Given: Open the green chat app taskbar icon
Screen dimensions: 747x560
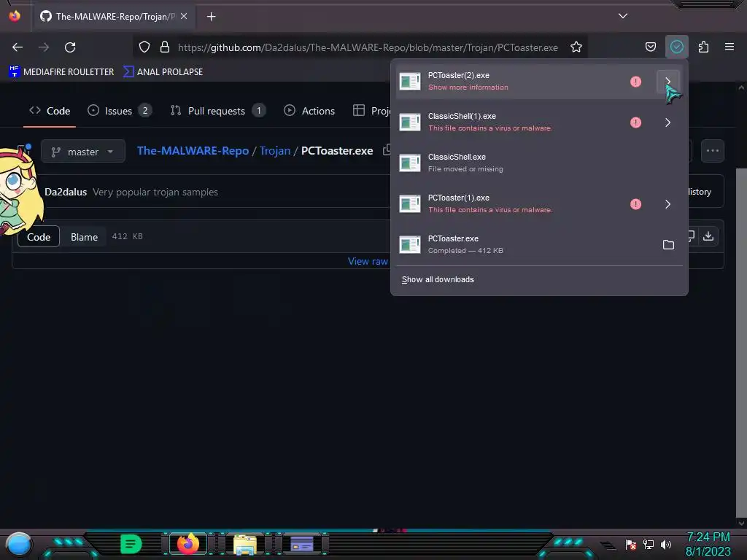Looking at the screenshot, I should click(131, 544).
